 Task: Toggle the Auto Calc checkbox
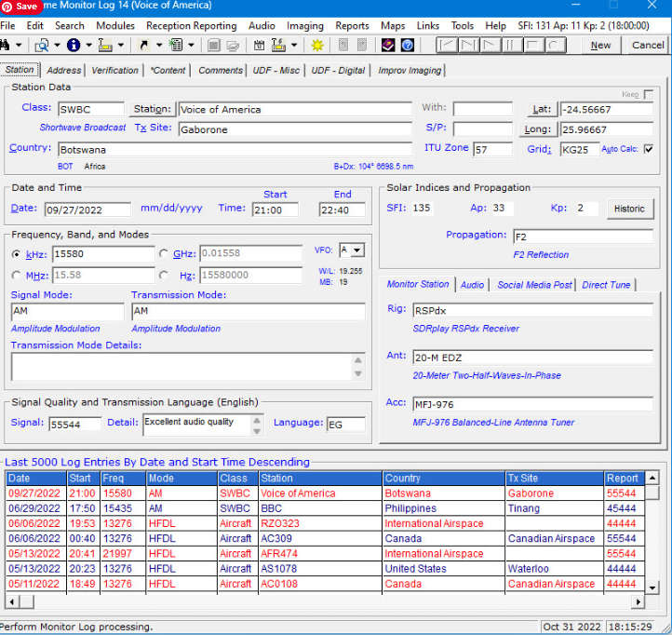point(649,149)
